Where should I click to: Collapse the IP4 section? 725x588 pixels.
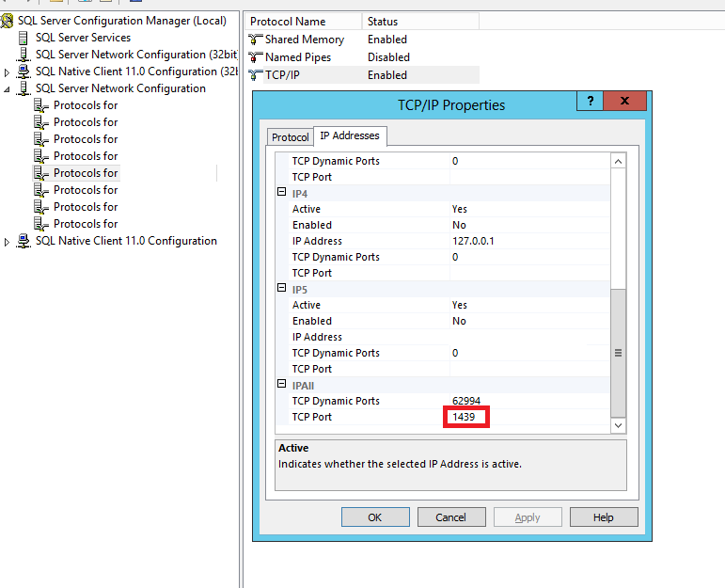click(x=281, y=192)
